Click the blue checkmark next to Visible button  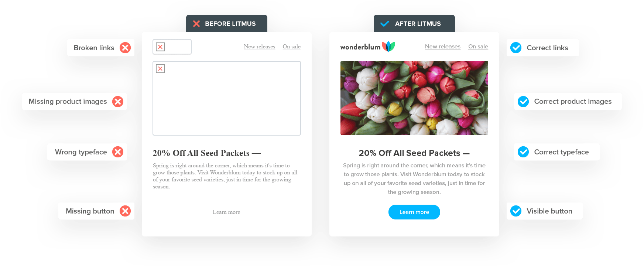[x=516, y=211]
